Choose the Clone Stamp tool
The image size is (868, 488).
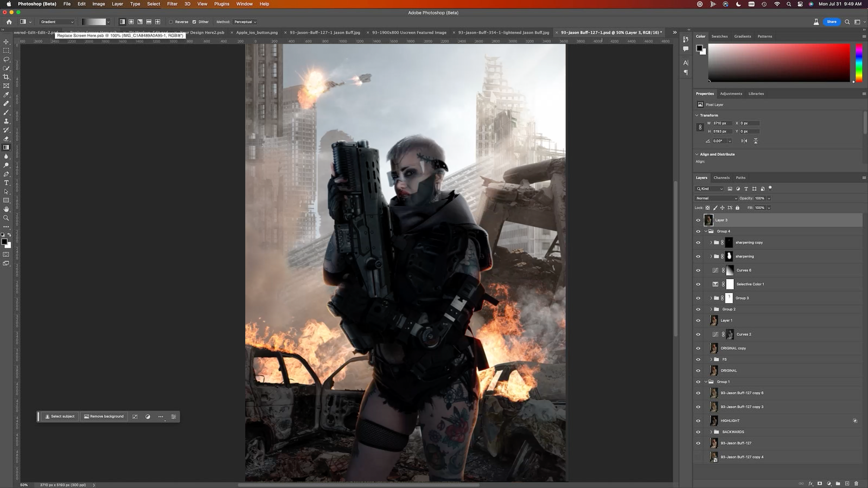7,121
